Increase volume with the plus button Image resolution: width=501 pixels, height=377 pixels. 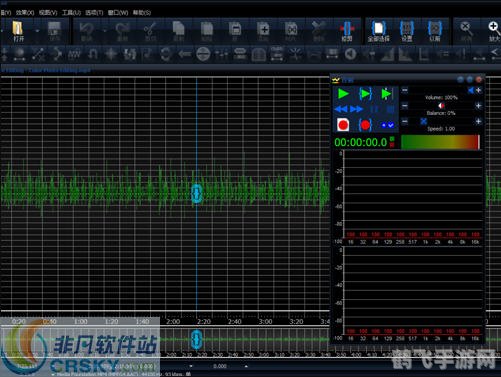tap(478, 90)
